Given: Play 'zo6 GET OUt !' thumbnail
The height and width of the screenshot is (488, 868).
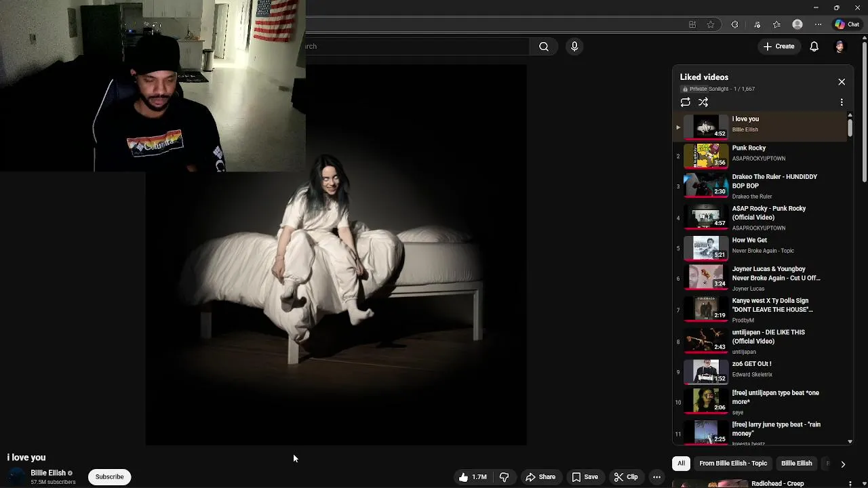Looking at the screenshot, I should [706, 371].
